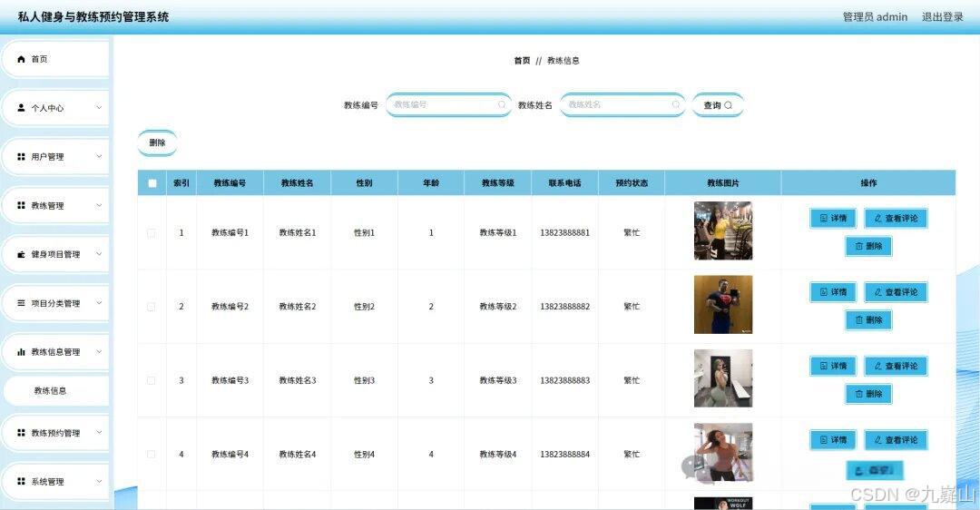Expand the 健身项目管理 menu chevron
Viewport: 980px width, 510px height.
click(99, 254)
